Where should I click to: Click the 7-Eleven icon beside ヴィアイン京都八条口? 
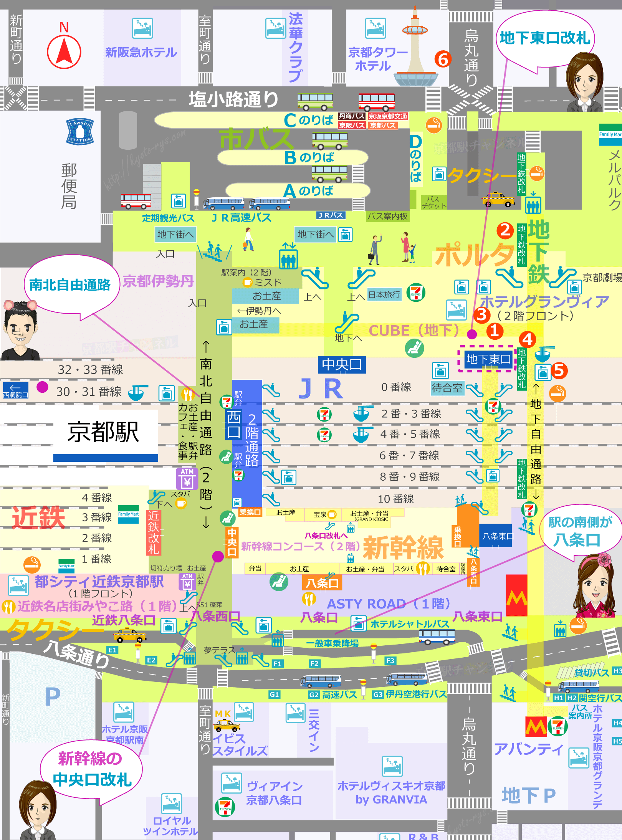tap(225, 806)
